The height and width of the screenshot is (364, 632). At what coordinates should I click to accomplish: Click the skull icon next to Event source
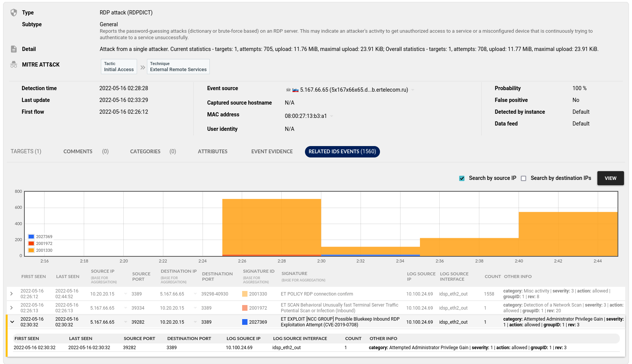pos(288,90)
